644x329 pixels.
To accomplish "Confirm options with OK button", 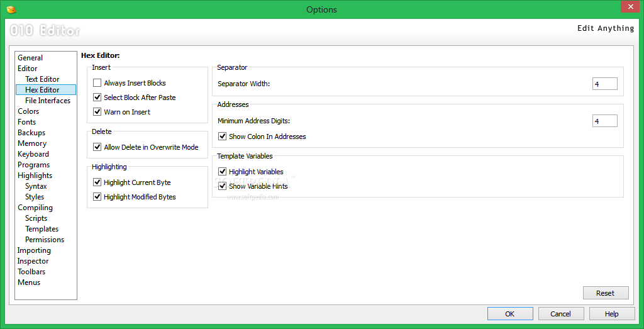I will (x=509, y=314).
